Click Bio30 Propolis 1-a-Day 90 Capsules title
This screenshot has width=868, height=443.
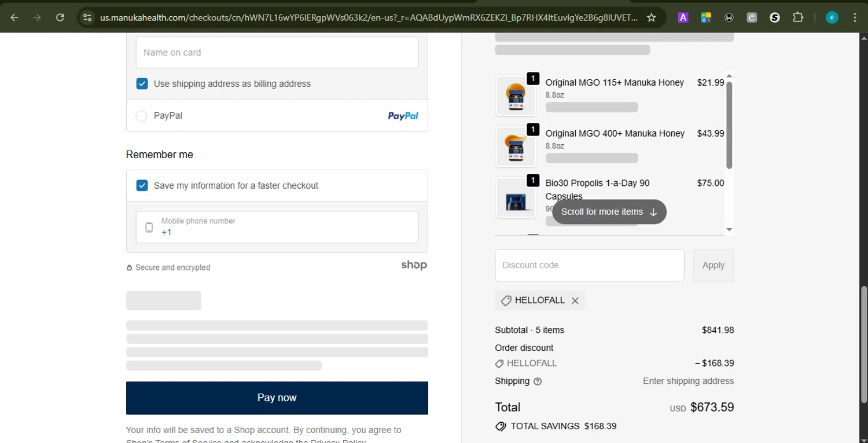point(598,189)
